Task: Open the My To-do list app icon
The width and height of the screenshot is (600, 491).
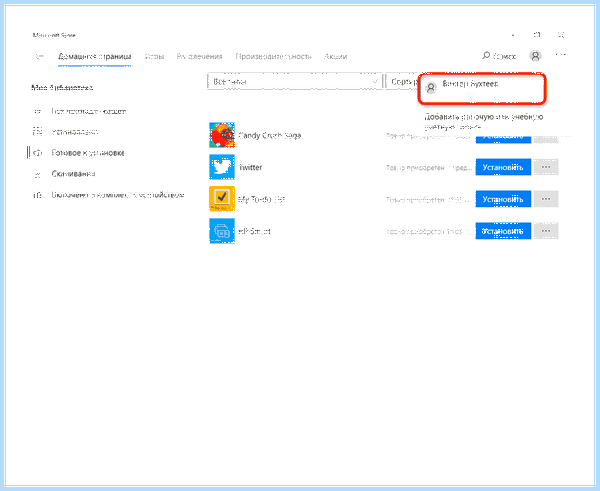Action: pyautogui.click(x=222, y=199)
